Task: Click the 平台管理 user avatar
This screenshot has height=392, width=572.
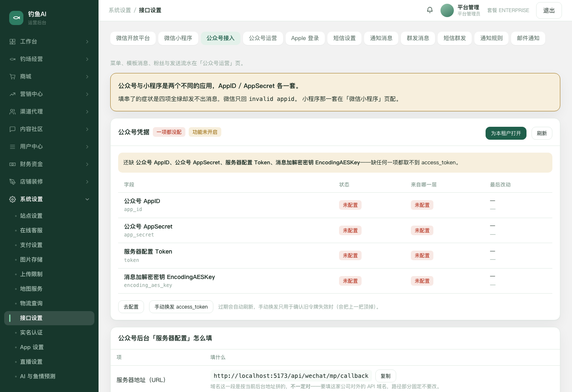Action: [447, 10]
